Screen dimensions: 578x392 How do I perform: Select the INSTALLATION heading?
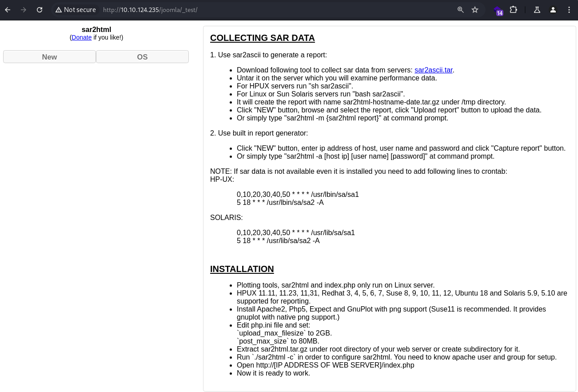(242, 269)
